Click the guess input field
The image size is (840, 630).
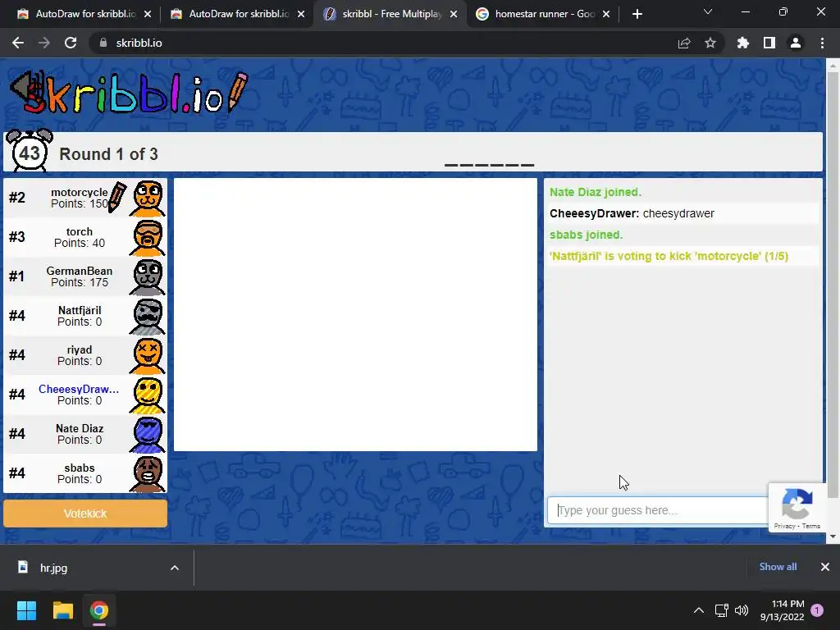pos(658,510)
